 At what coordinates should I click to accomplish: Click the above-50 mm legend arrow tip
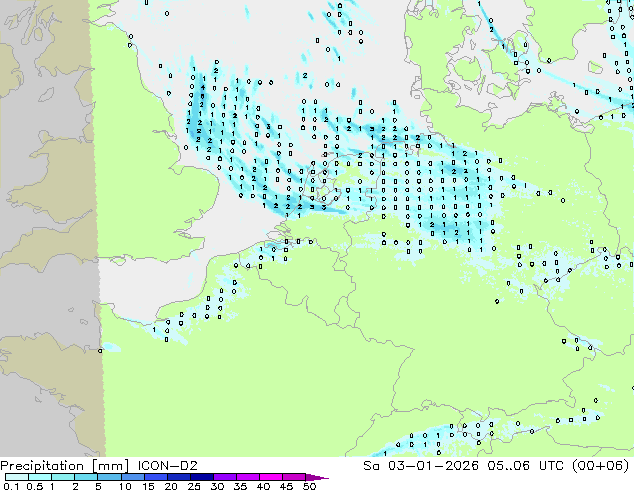point(317,477)
